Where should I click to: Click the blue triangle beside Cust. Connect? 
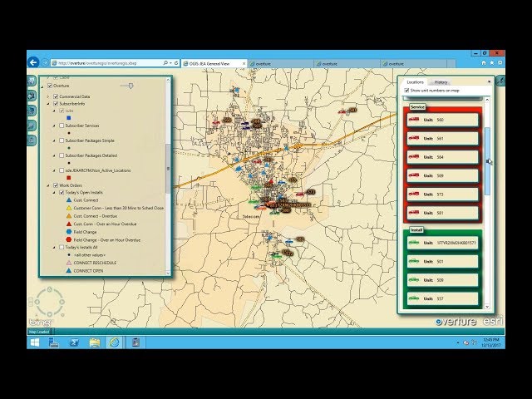pyautogui.click(x=68, y=200)
